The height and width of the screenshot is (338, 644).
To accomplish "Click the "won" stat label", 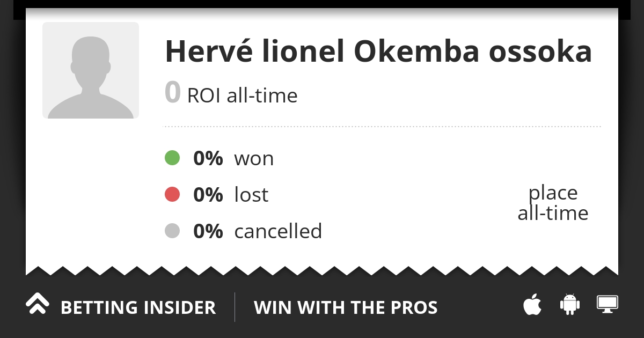I will 254,159.
